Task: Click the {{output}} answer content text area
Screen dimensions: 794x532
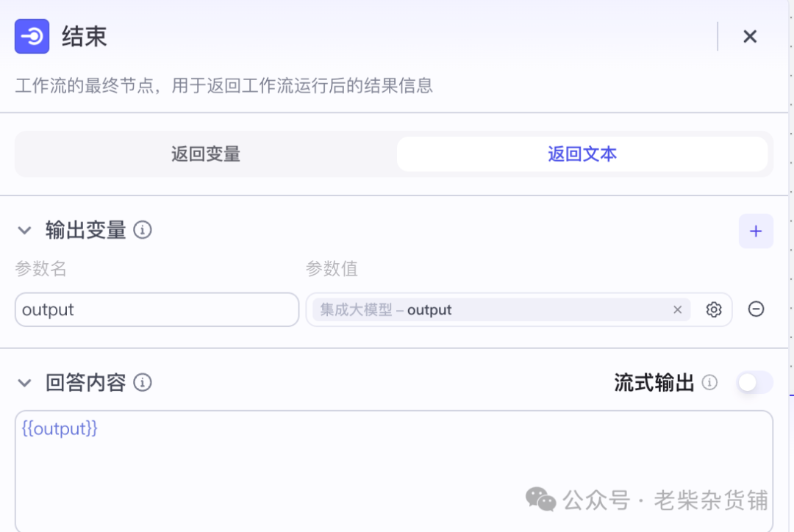Action: click(x=393, y=470)
